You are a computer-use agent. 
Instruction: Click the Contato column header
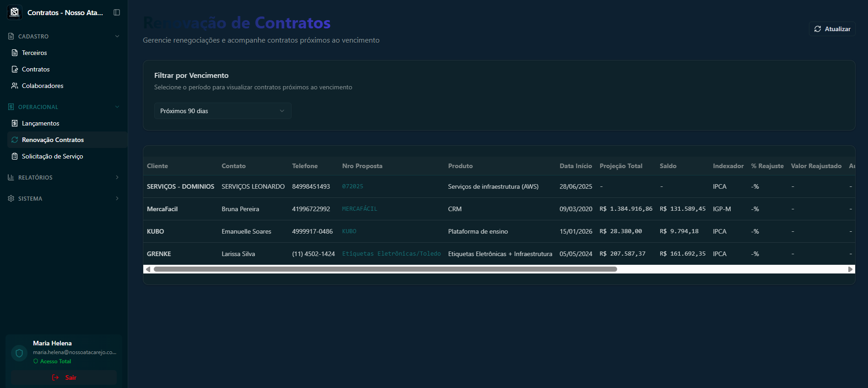pyautogui.click(x=233, y=166)
